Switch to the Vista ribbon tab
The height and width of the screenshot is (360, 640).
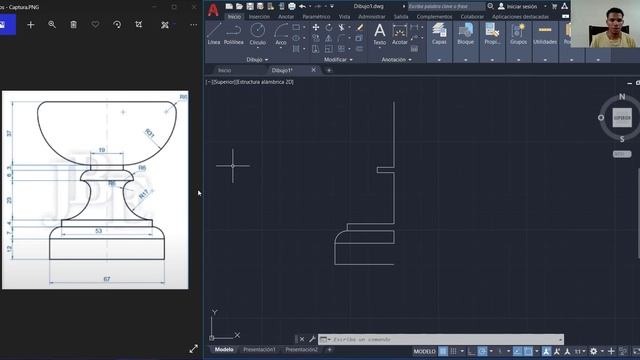(x=344, y=17)
